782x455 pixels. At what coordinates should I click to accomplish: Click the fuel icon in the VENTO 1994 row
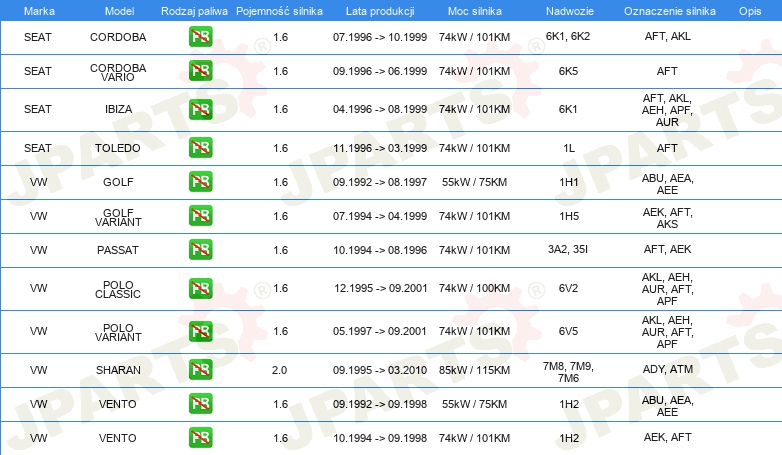pyautogui.click(x=200, y=438)
